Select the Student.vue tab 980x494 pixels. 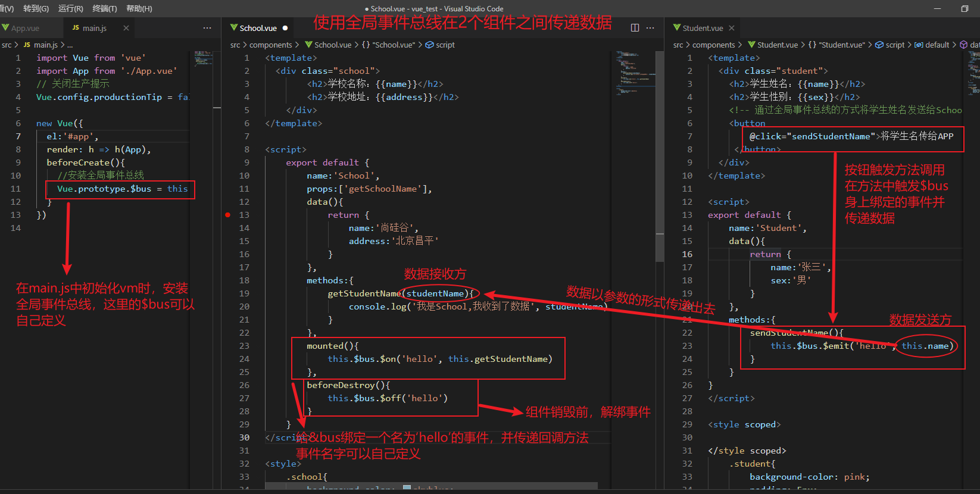tap(703, 28)
